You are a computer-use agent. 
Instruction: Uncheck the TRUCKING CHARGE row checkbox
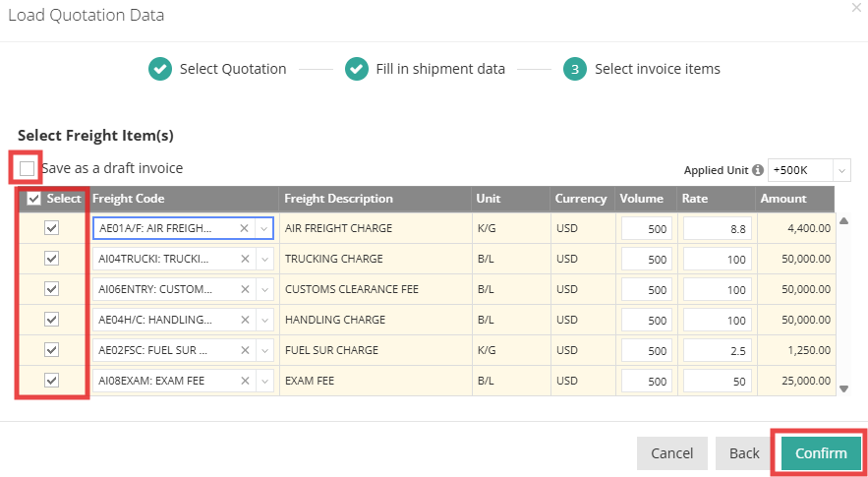52,258
